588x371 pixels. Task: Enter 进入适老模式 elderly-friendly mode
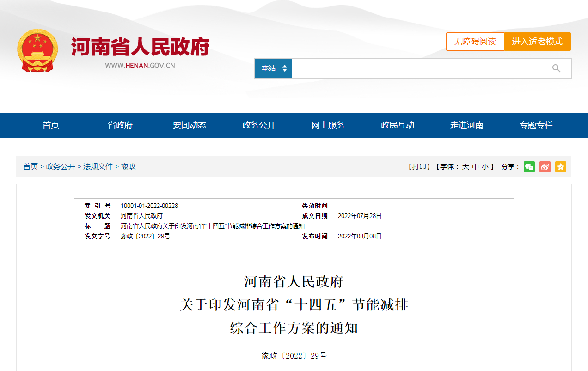(537, 41)
